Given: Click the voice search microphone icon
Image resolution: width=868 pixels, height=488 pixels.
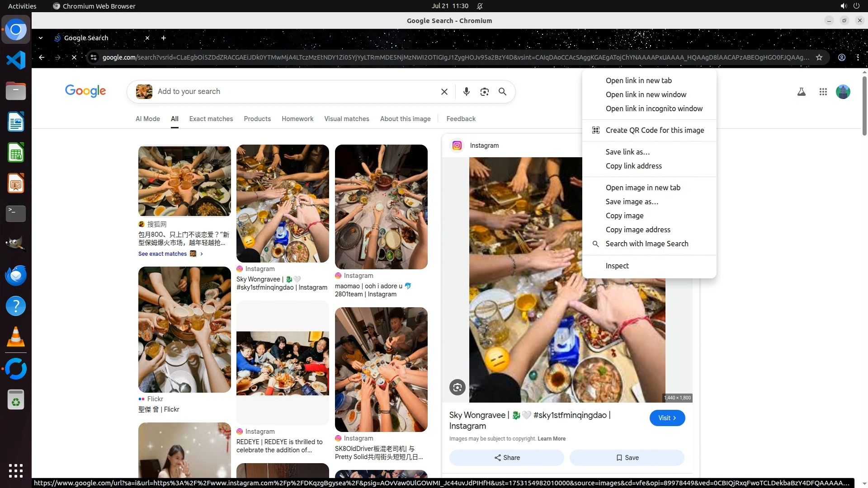Looking at the screenshot, I should click(466, 92).
